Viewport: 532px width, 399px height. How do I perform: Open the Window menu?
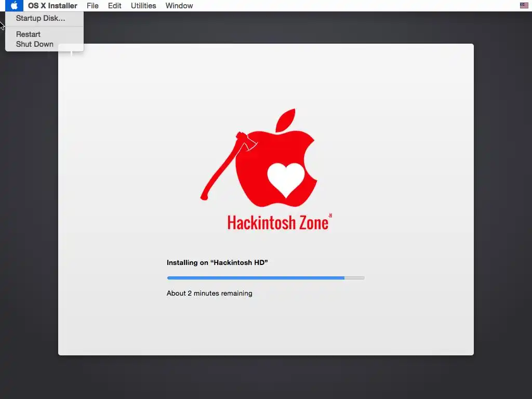(x=179, y=6)
